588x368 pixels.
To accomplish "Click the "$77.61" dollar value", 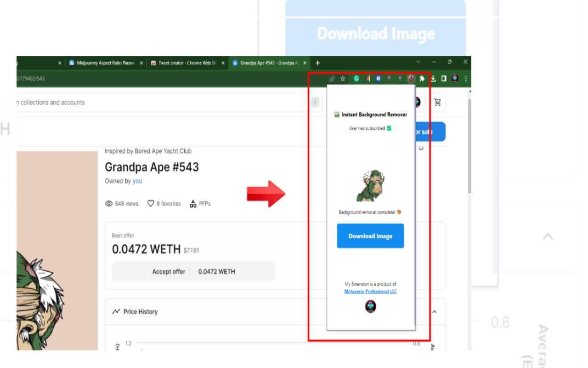I will click(191, 251).
